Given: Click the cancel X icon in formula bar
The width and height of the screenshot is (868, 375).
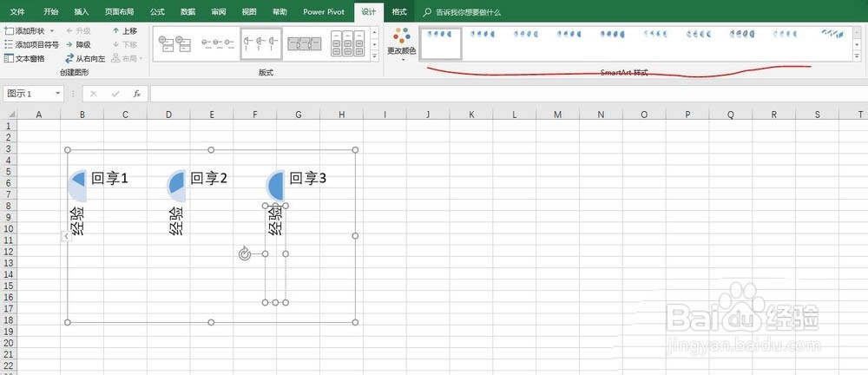Looking at the screenshot, I should pyautogui.click(x=93, y=94).
